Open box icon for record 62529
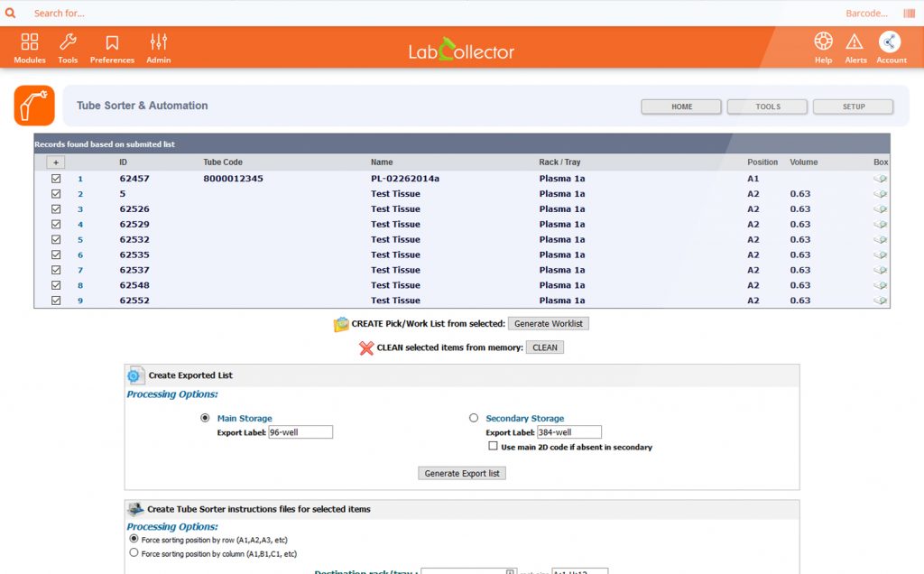Viewport: 924px width, 574px height. [881, 225]
